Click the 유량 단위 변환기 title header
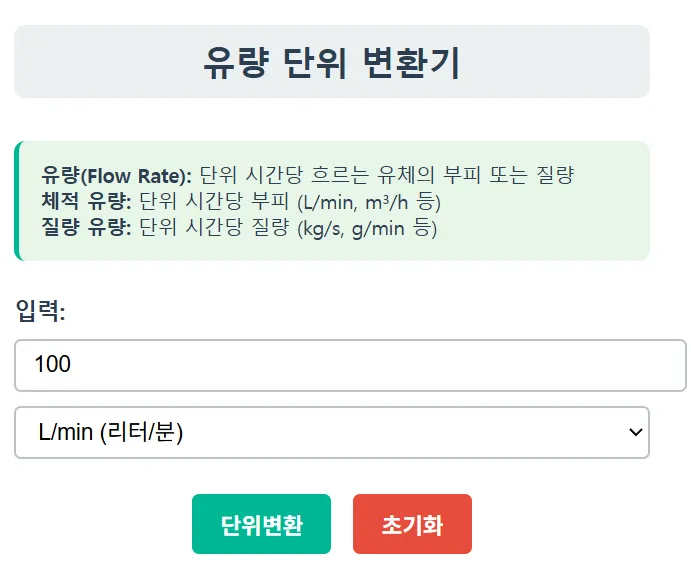The image size is (691, 575). (331, 62)
